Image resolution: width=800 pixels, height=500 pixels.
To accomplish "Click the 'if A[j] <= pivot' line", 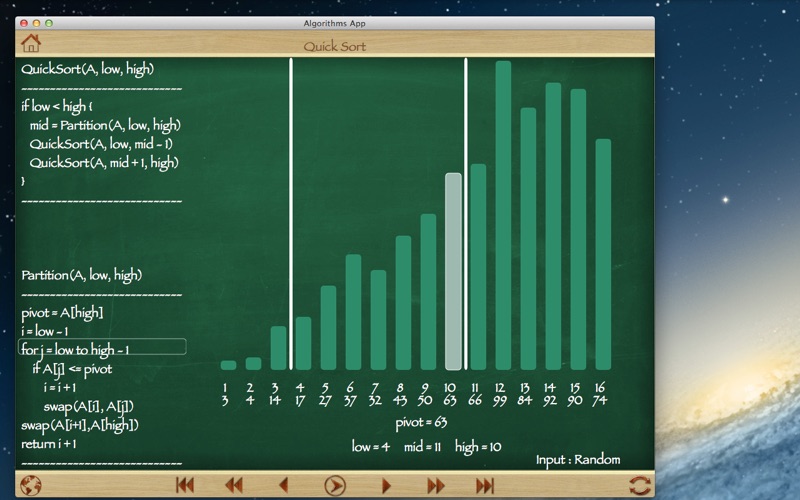I will point(72,369).
